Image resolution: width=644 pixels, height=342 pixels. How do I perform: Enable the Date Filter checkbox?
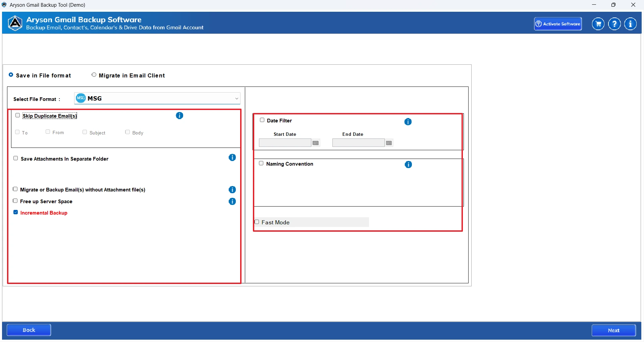[x=262, y=120]
